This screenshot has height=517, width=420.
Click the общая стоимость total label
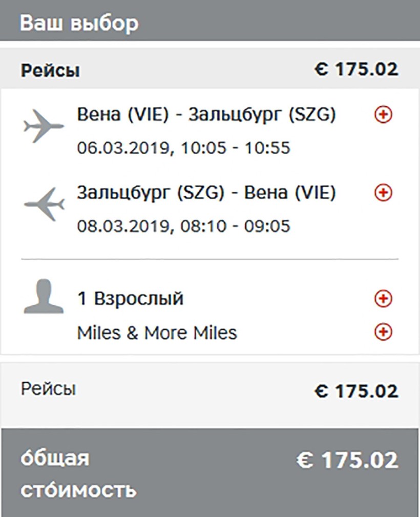pyautogui.click(x=78, y=474)
